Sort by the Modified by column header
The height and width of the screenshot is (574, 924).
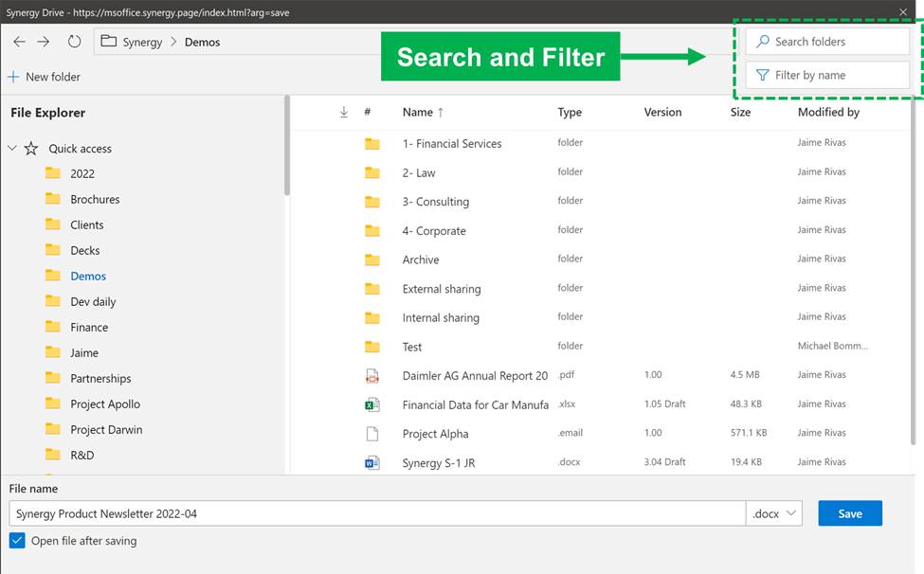pyautogui.click(x=828, y=112)
